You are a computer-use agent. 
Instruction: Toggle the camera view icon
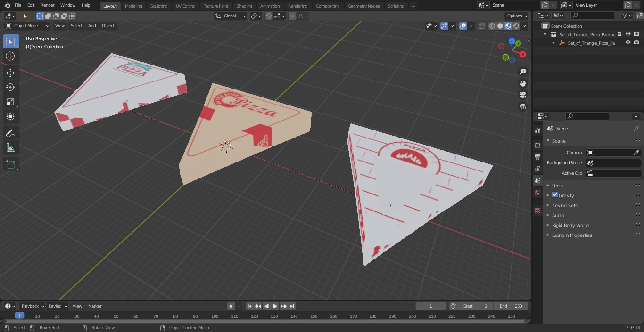click(x=522, y=95)
